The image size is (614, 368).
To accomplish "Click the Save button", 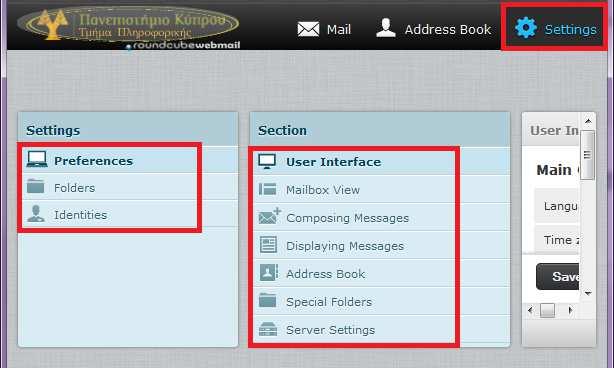I will point(558,276).
